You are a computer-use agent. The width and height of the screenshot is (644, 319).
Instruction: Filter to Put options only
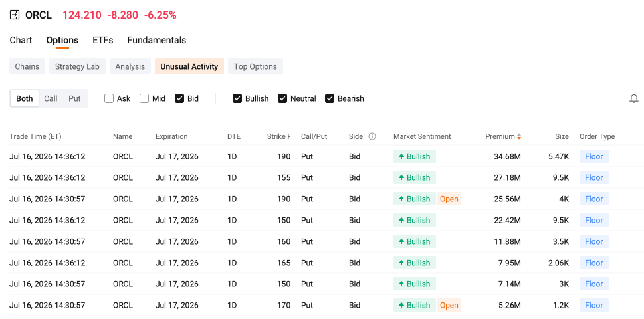click(74, 98)
